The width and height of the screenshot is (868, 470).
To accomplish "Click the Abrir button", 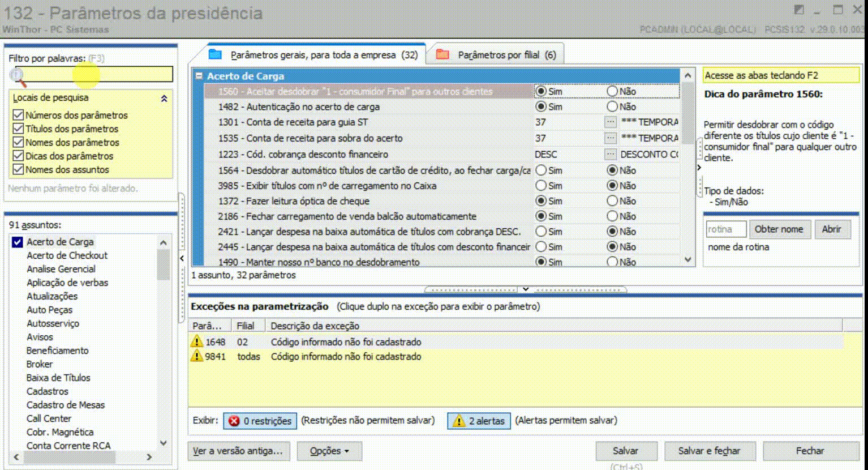I will (832, 229).
